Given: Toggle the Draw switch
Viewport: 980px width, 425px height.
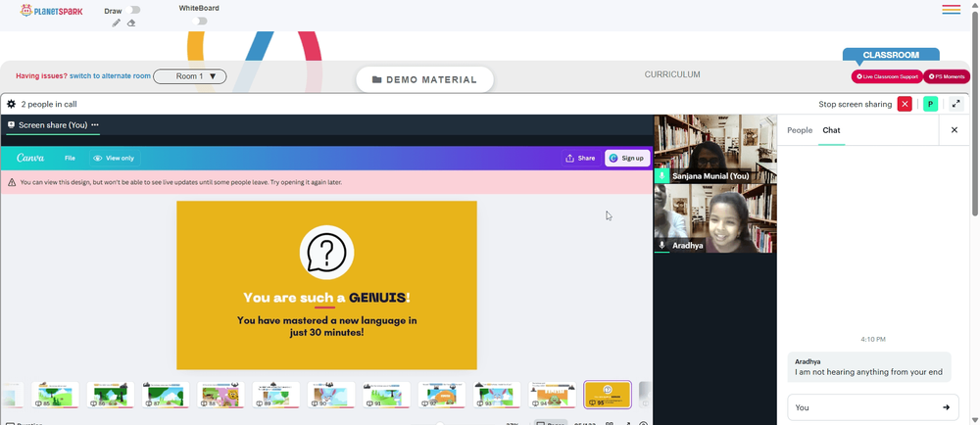Looking at the screenshot, I should pos(133,10).
